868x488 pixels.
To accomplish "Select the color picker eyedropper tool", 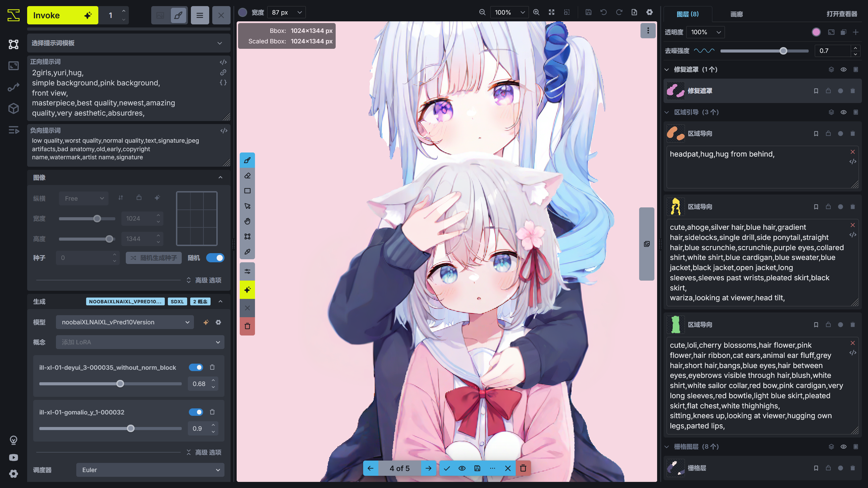I will point(247,252).
